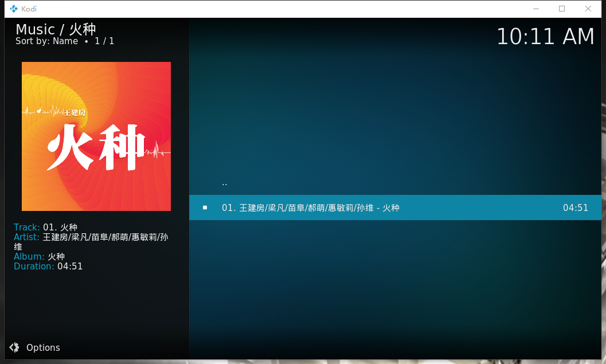The height and width of the screenshot is (364, 606).
Task: Click the Kodi logo in the title bar
Action: [13, 9]
